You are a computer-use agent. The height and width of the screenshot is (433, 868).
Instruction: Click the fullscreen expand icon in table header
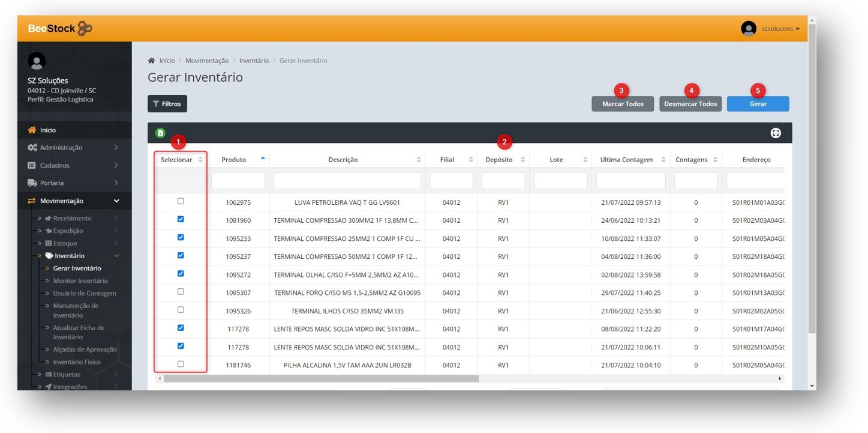[x=775, y=133]
